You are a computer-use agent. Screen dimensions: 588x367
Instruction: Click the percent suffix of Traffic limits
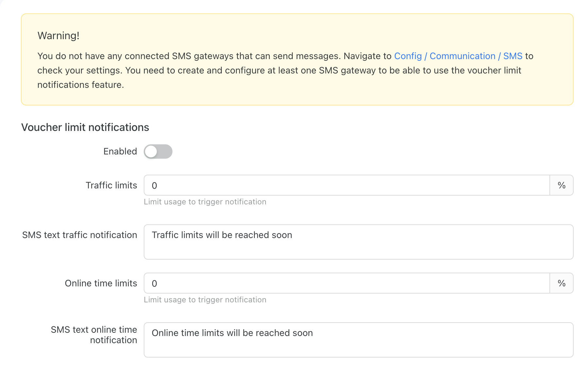tap(562, 185)
